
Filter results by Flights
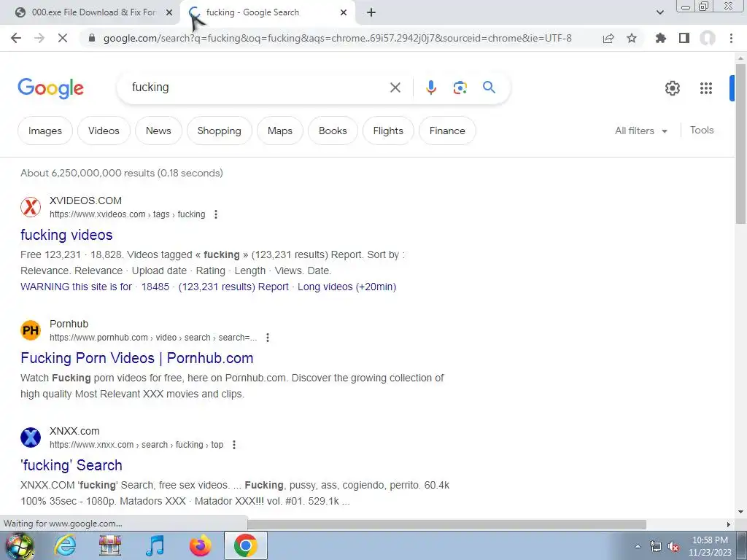click(x=388, y=131)
